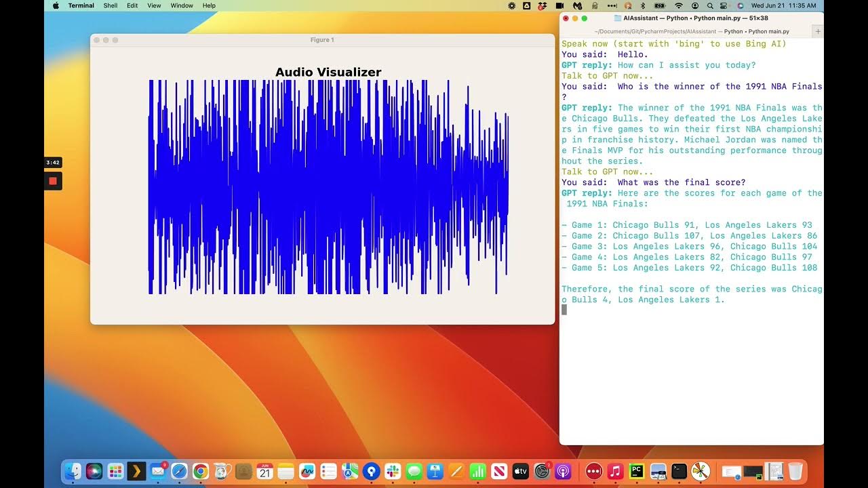Switch to PyCharm in the Dock
The height and width of the screenshot is (488, 868).
point(637,471)
